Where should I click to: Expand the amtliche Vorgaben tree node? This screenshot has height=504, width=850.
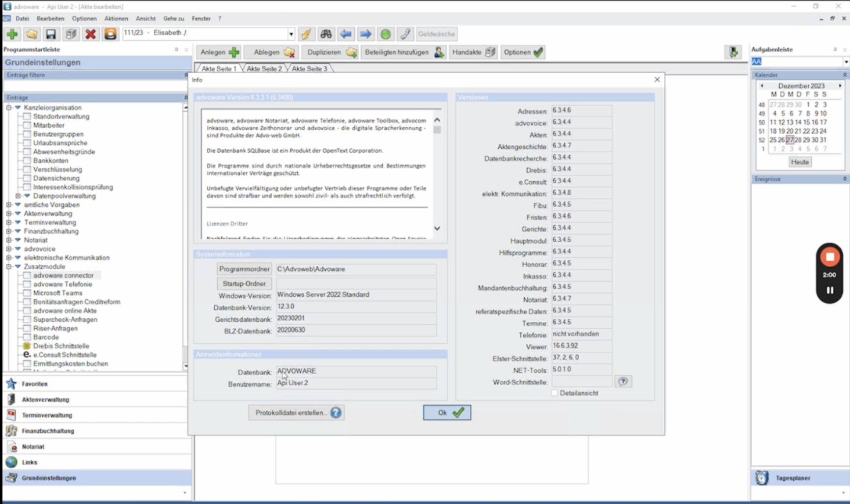[9, 205]
